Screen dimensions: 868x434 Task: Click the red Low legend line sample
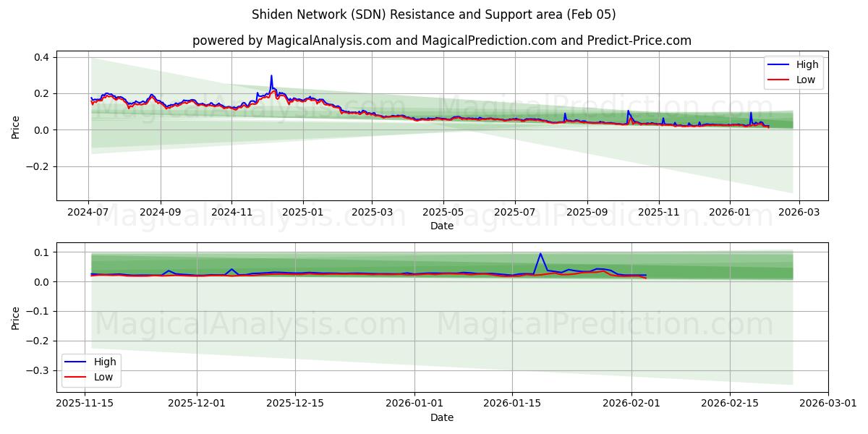[x=778, y=79]
